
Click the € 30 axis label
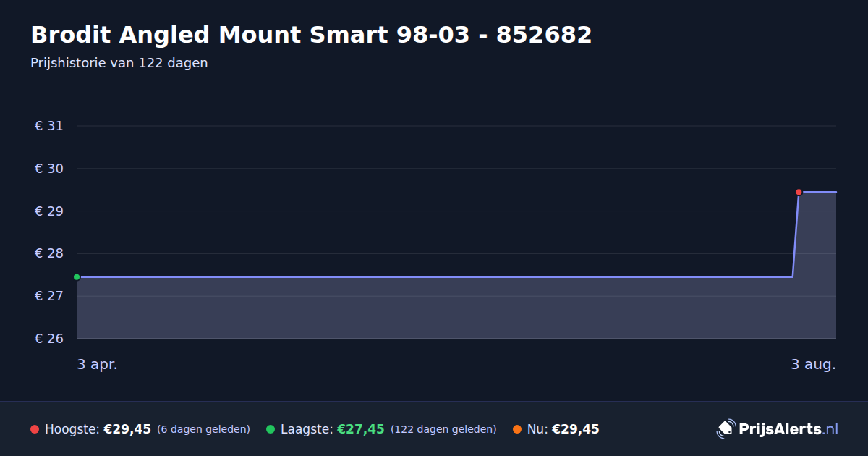pos(49,169)
